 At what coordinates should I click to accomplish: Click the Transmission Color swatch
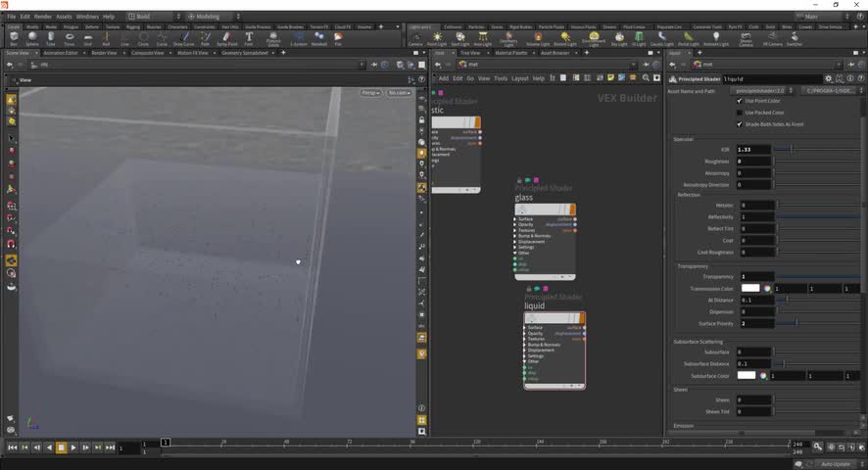click(747, 289)
